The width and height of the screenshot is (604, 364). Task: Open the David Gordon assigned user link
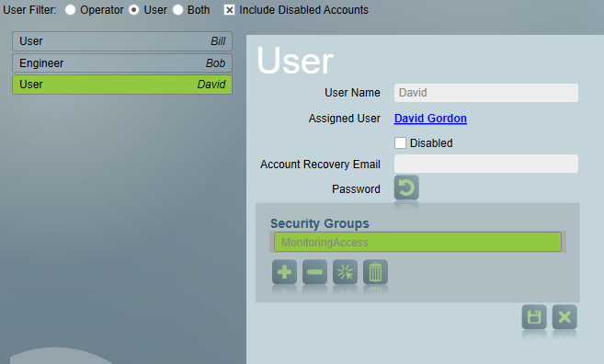[430, 119]
